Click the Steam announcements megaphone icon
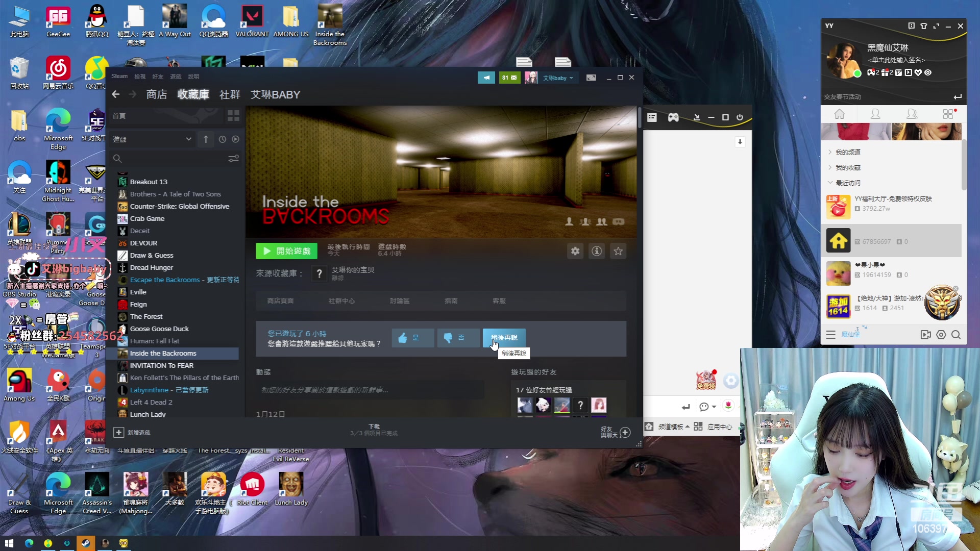 point(486,78)
